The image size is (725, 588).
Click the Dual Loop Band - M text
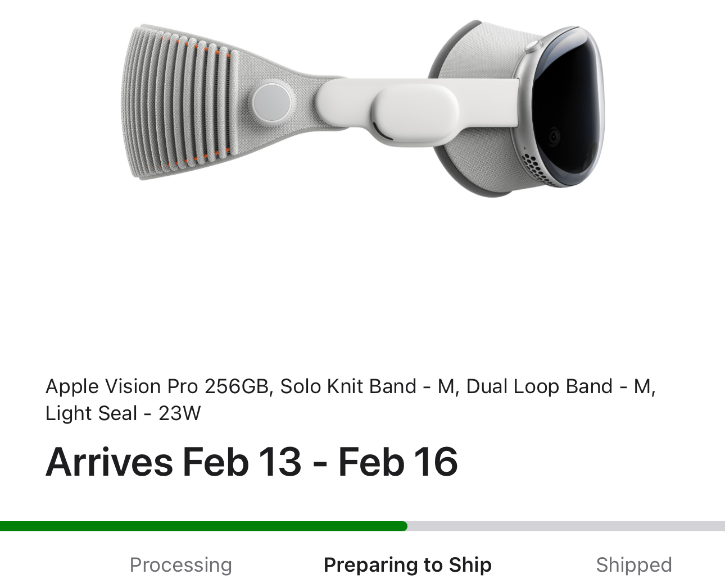coord(560,386)
